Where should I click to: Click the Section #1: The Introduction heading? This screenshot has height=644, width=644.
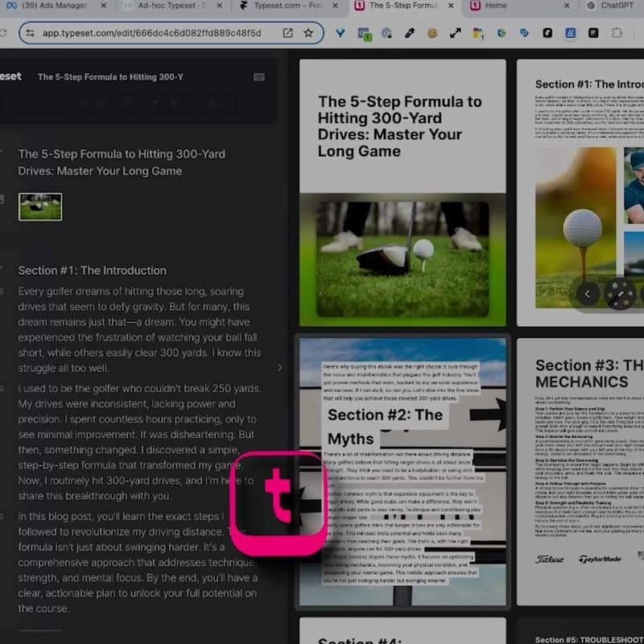click(93, 270)
